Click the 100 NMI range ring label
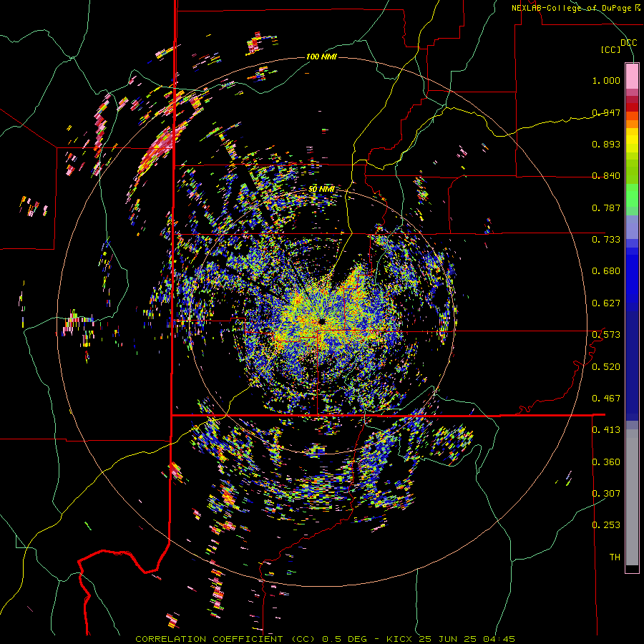This screenshot has height=644, width=644. coord(321,57)
